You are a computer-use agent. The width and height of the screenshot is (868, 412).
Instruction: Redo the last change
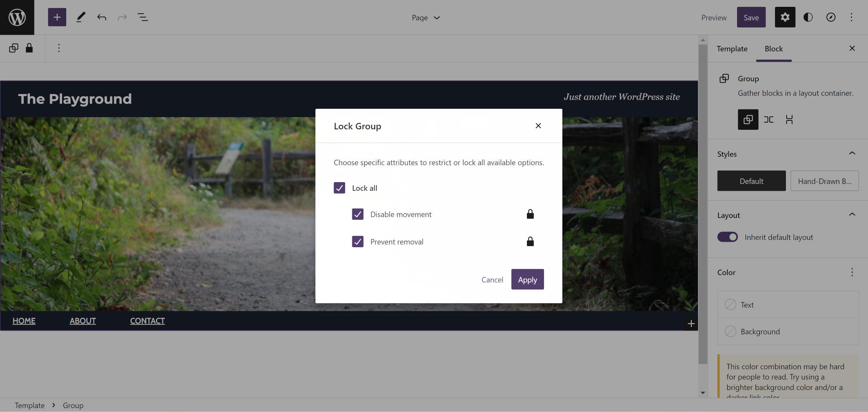point(122,17)
